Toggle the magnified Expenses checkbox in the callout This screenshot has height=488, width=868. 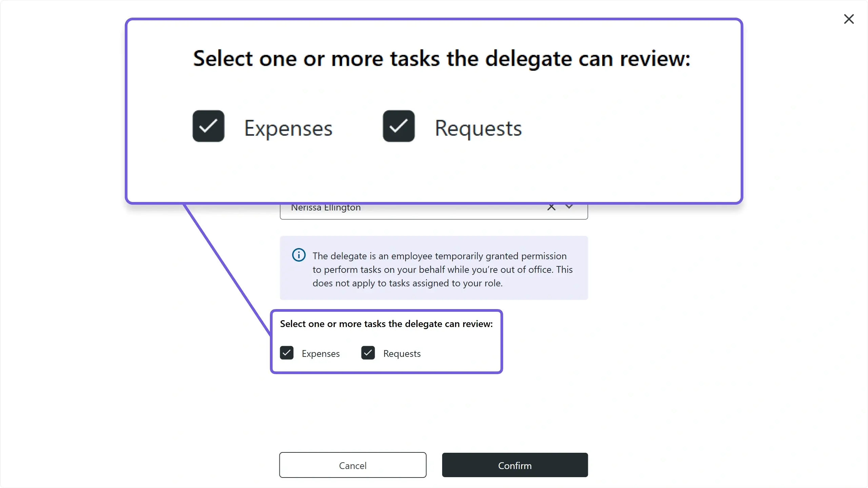[208, 126]
